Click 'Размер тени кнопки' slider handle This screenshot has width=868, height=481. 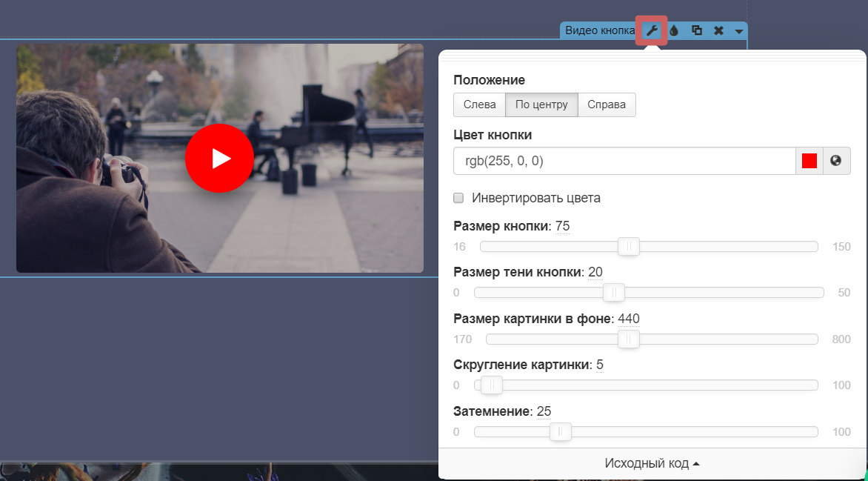click(614, 293)
